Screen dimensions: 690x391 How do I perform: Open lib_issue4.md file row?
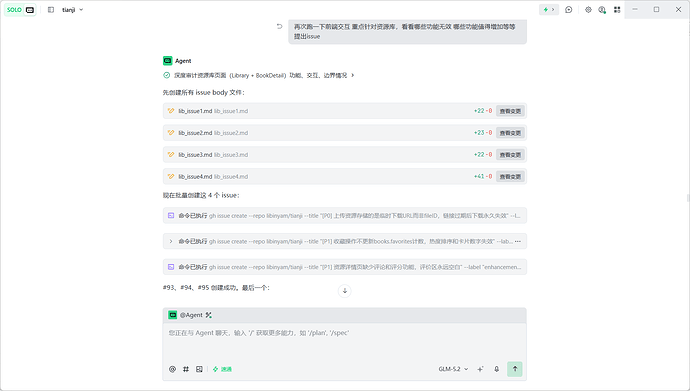pyautogui.click(x=345, y=176)
